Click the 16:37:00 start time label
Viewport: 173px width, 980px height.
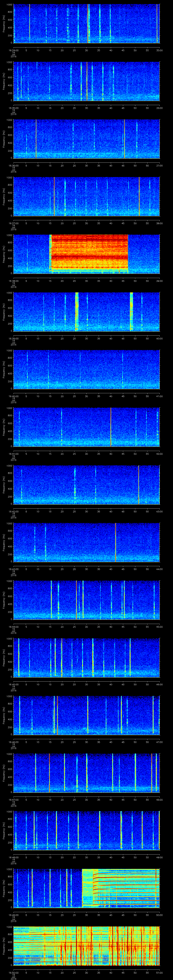(13, 223)
